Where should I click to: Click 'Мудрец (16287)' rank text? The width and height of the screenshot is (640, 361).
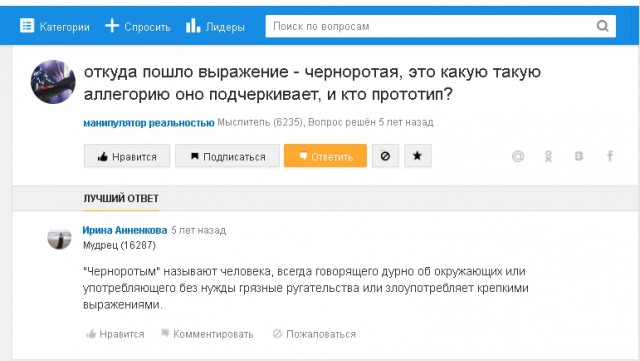[119, 245]
